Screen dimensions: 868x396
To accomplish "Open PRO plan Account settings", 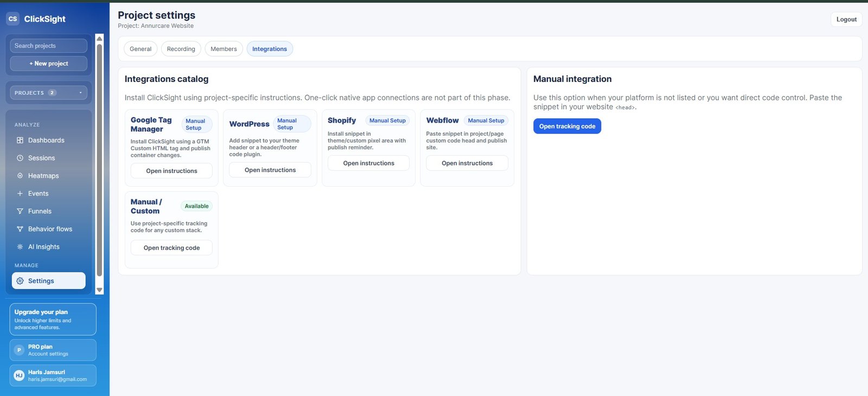I will pyautogui.click(x=53, y=350).
